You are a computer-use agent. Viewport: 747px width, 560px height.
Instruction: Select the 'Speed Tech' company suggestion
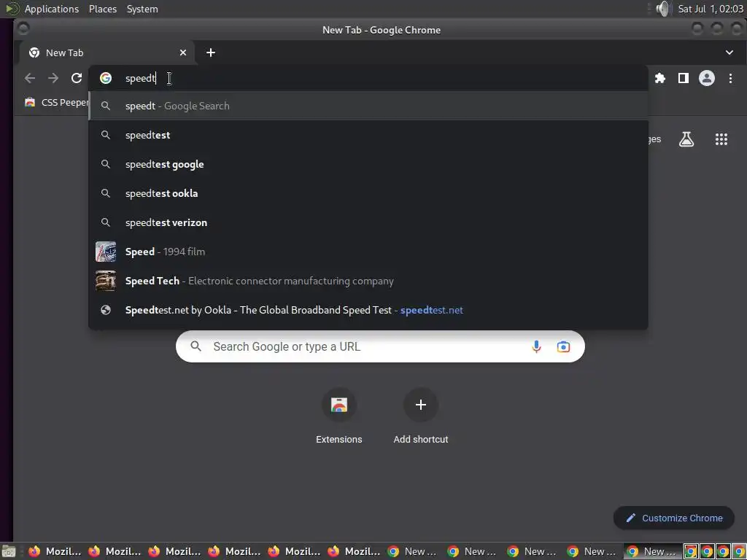click(x=368, y=281)
